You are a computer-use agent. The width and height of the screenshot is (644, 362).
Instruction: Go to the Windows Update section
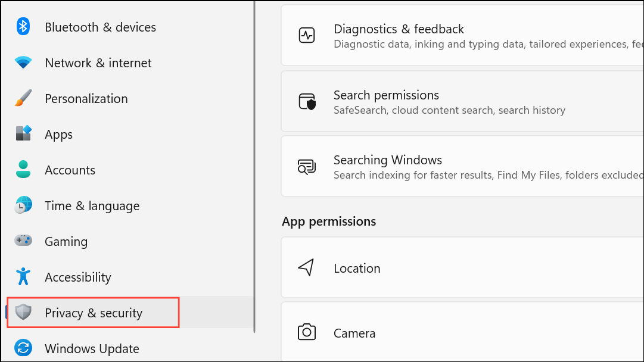click(92, 349)
